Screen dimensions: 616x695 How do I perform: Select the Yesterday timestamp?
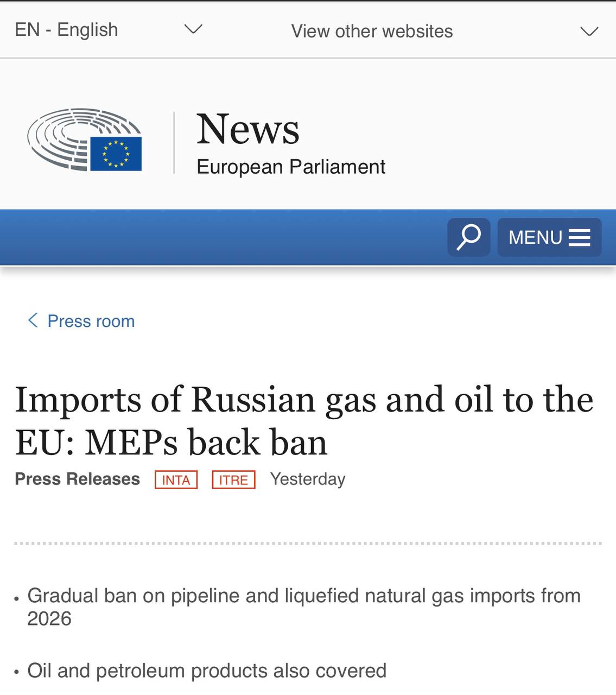pos(307,479)
